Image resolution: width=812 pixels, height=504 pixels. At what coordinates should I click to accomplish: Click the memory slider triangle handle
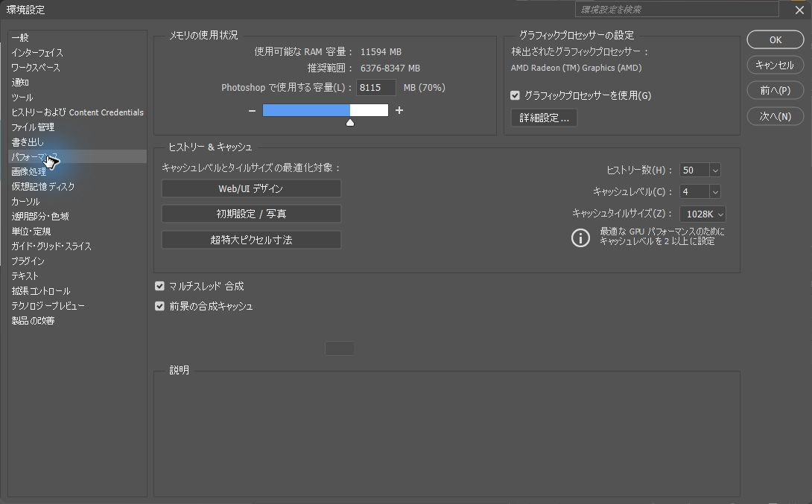pos(350,123)
